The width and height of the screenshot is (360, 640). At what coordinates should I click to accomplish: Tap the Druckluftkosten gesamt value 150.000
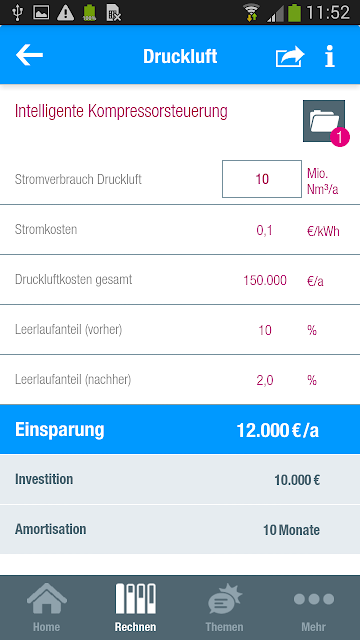(265, 280)
